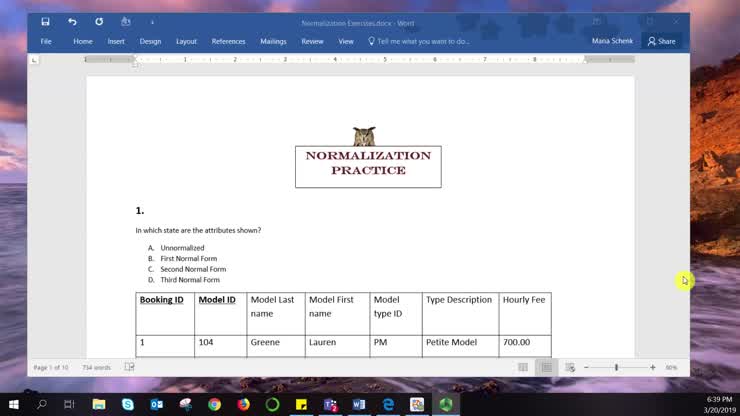Open Outlook from the taskbar
The width and height of the screenshot is (740, 416).
(157, 405)
